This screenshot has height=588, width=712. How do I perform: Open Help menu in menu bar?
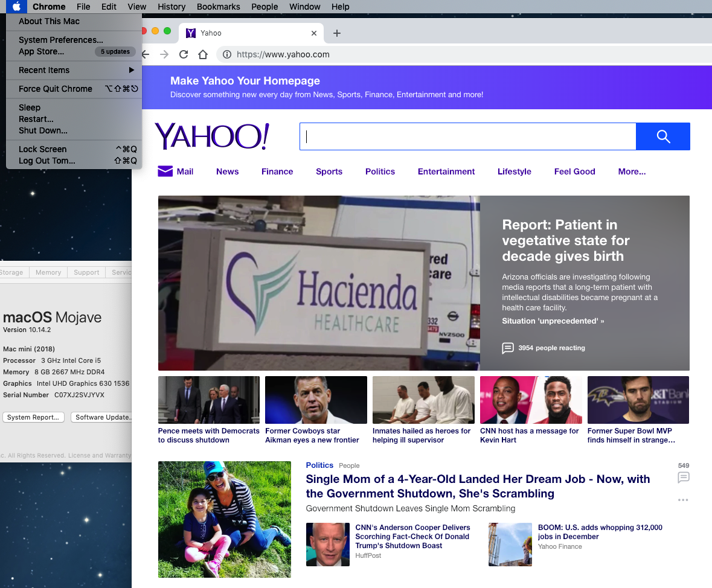point(340,7)
